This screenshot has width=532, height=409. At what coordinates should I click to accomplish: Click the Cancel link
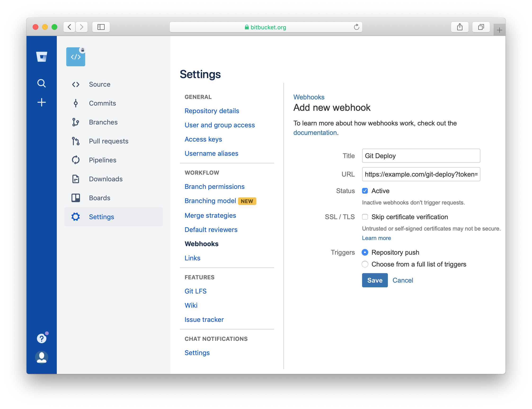(403, 280)
